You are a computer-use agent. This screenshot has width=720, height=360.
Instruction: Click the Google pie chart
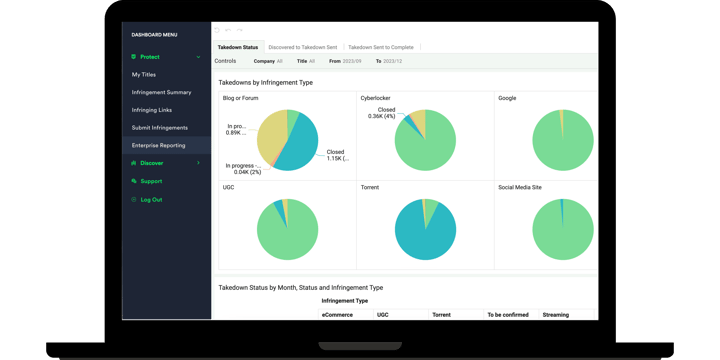pos(563,140)
